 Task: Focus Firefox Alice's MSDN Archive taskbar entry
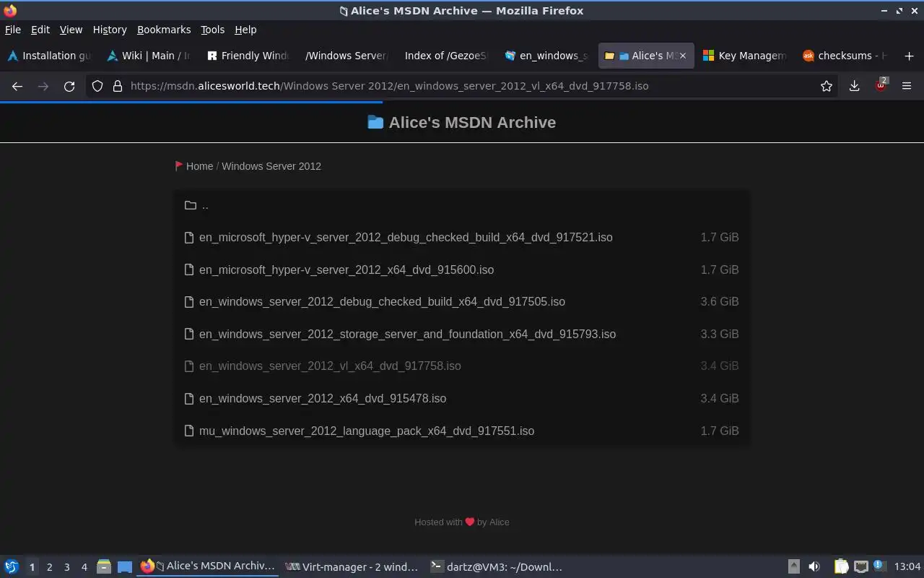(x=207, y=566)
